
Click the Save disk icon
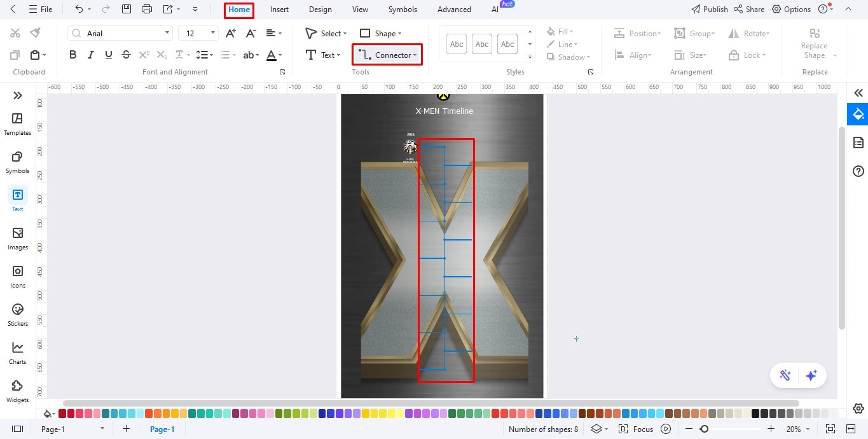click(127, 10)
